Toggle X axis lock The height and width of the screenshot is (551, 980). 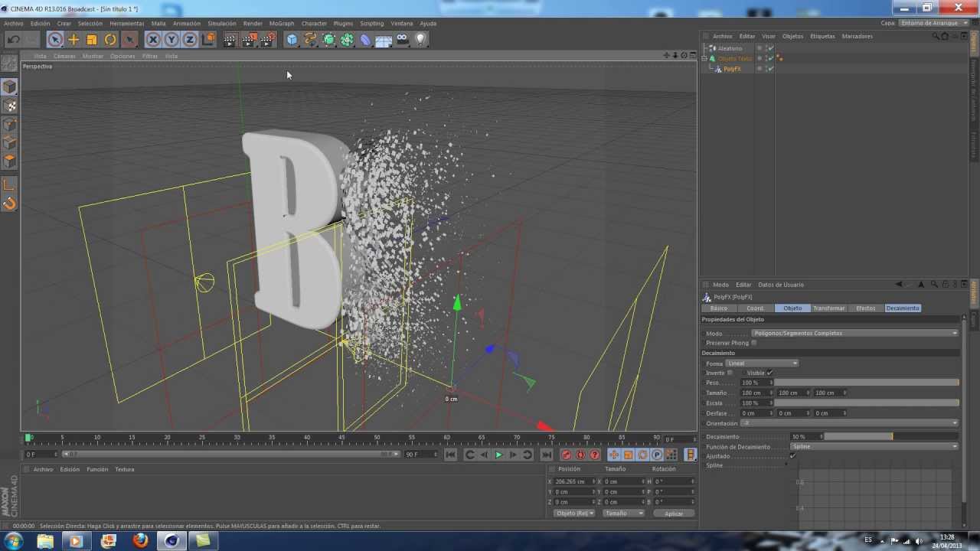pyautogui.click(x=153, y=40)
